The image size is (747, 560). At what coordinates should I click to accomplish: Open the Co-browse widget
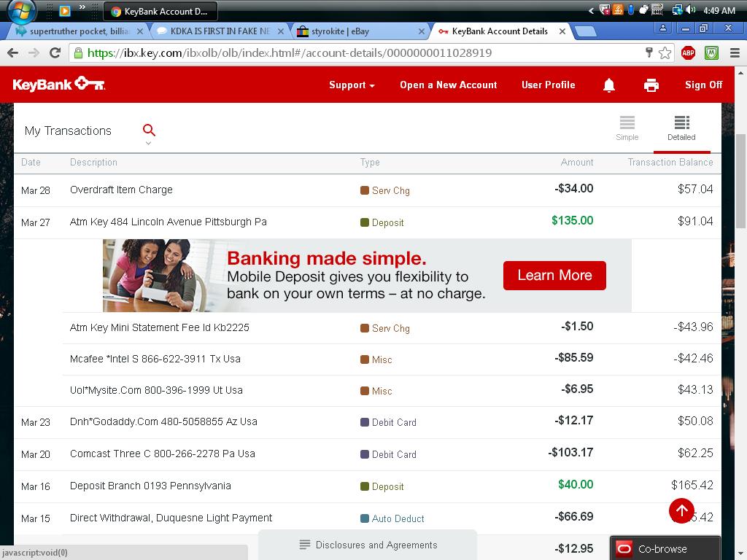pos(665,548)
